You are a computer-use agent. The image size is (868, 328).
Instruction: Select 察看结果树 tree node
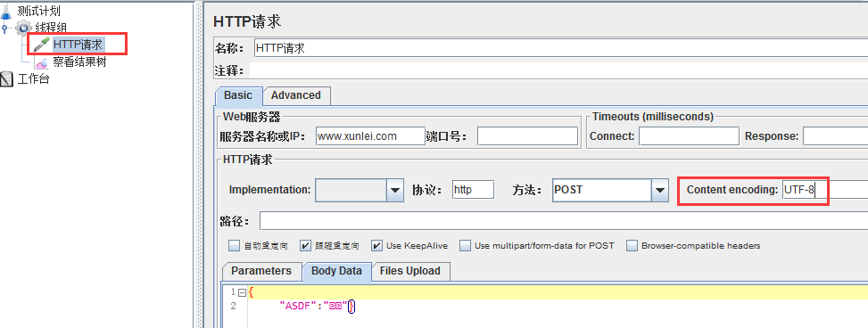(x=79, y=62)
